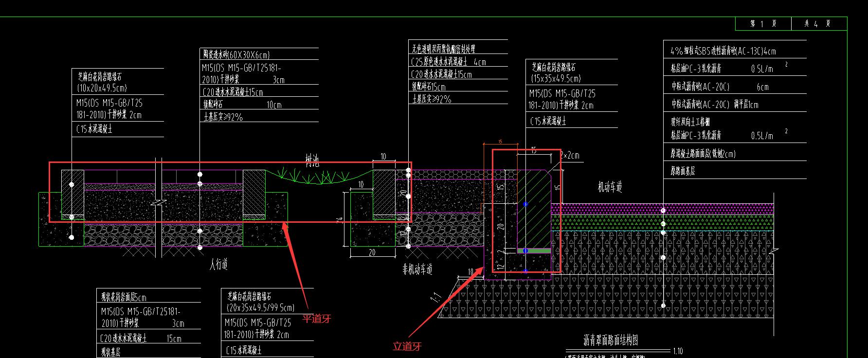
Task: Pick the 现状花岗岩面层5cm note
Action: point(124,297)
